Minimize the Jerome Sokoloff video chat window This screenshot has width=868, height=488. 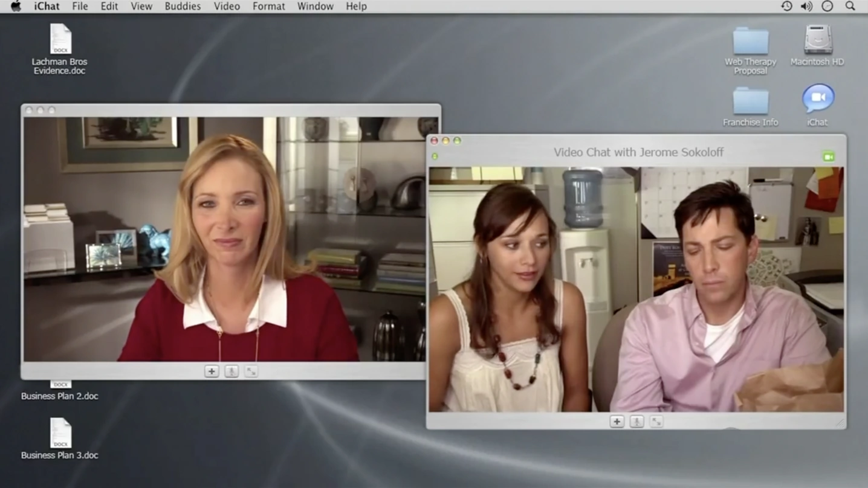point(445,141)
